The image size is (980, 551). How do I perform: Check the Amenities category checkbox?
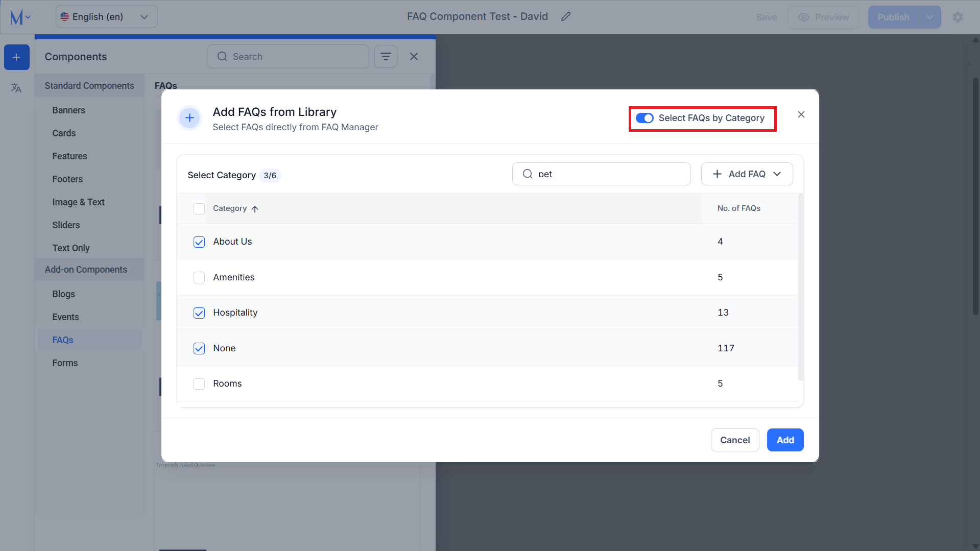(x=199, y=277)
